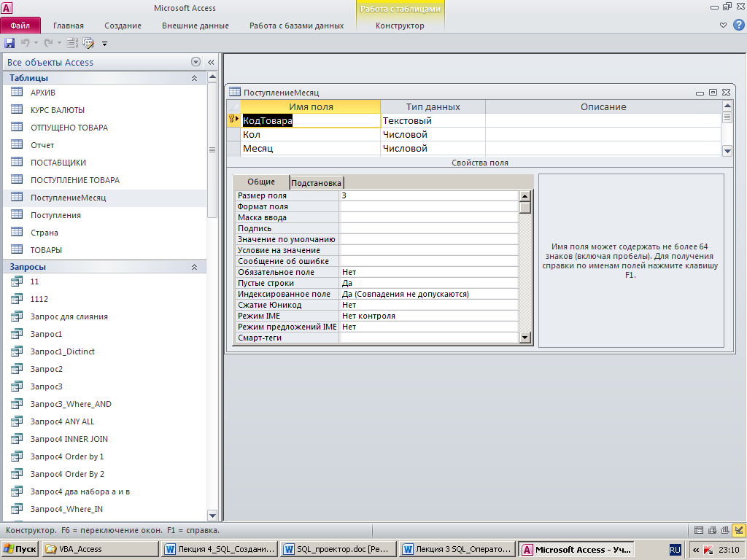Click the Запрос1_Dictinct query icon
This screenshot has height=560, width=747.
[x=17, y=351]
